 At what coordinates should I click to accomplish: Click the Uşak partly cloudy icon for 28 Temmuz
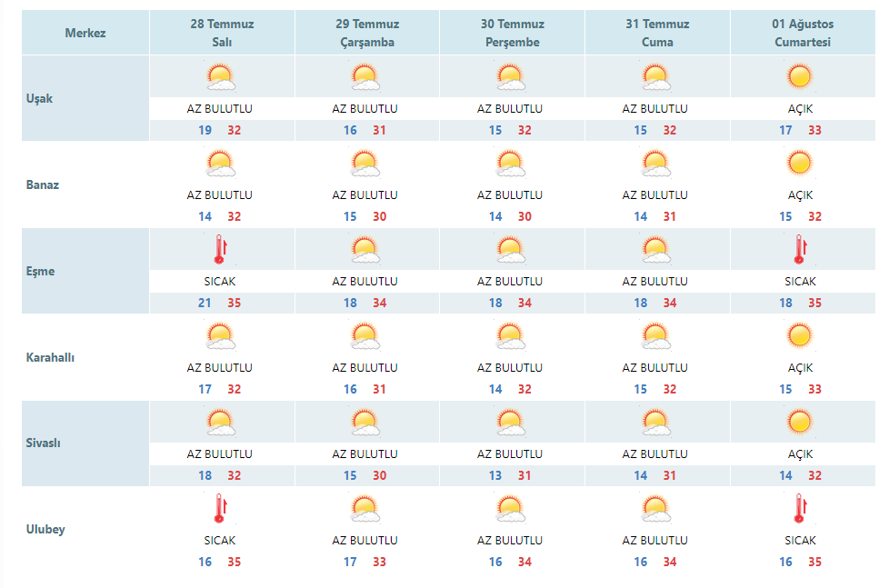pos(221,77)
